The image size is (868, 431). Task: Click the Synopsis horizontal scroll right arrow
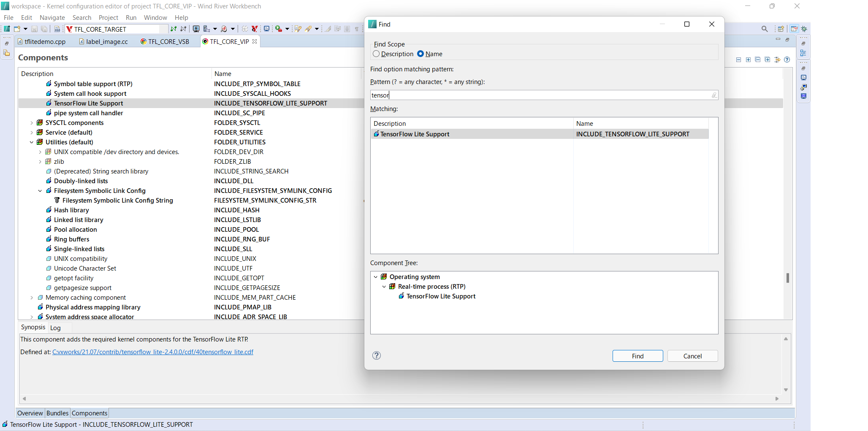click(x=777, y=398)
